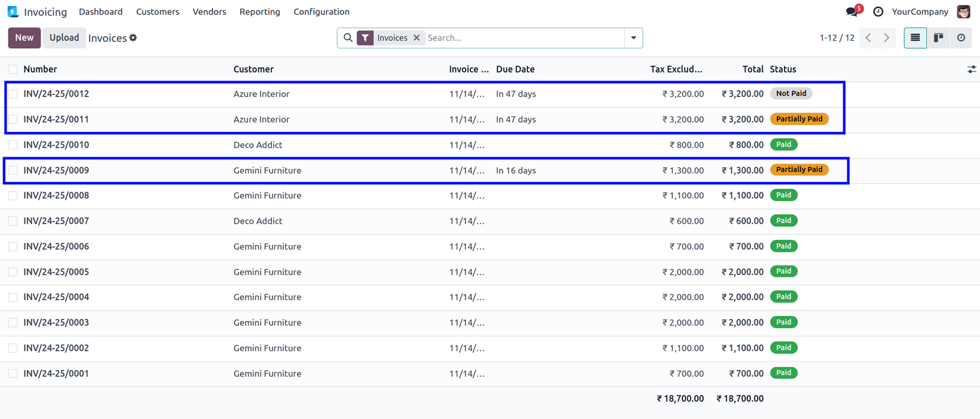Open the Invoices gear settings icon
The image size is (980, 419).
click(x=133, y=38)
